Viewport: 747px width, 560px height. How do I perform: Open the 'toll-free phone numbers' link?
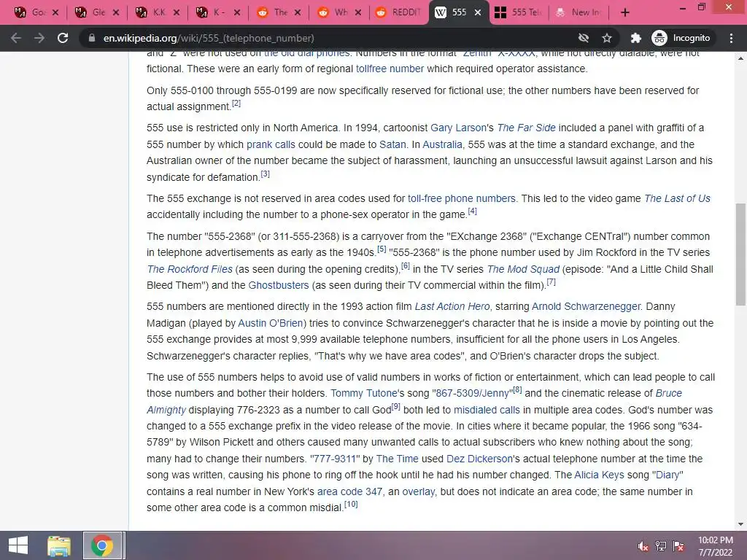point(461,198)
